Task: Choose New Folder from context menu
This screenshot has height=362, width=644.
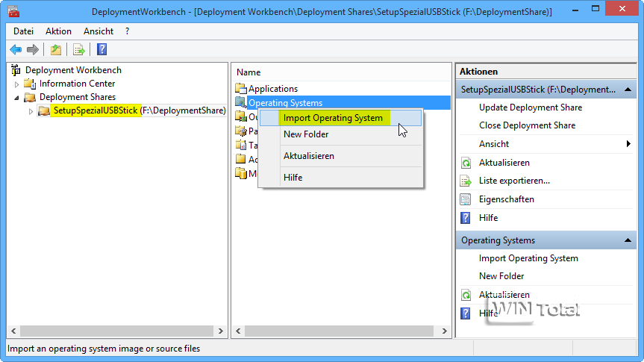Action: click(x=340, y=134)
